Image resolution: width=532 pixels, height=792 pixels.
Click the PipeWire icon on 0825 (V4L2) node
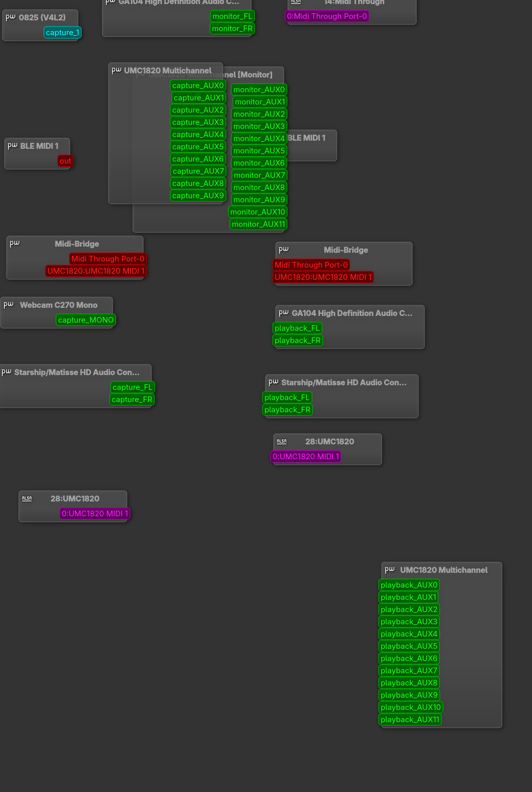(x=11, y=17)
